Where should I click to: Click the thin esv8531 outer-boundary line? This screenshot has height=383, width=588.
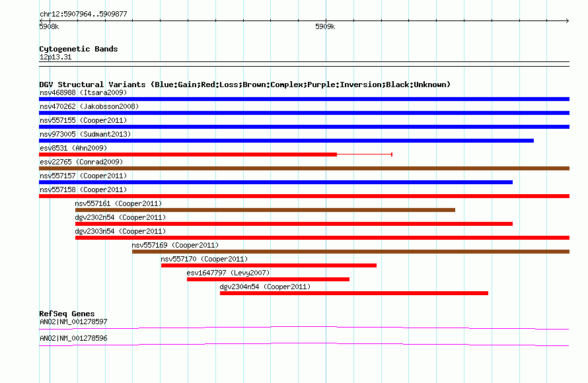point(365,155)
